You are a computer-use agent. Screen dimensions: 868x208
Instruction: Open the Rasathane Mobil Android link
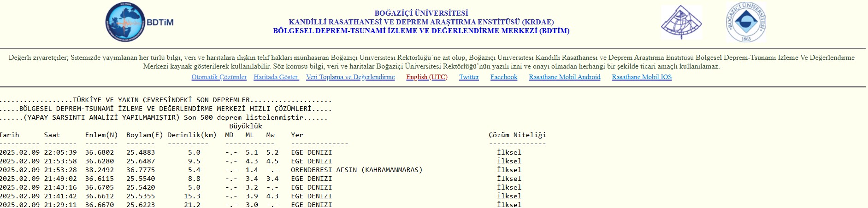pyautogui.click(x=564, y=77)
